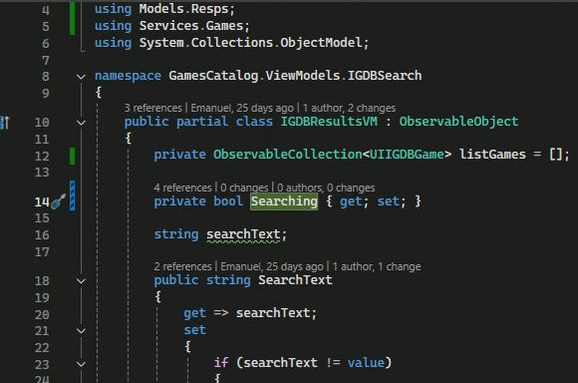
Task: Click the searchText field with green squiggle
Action: point(243,234)
